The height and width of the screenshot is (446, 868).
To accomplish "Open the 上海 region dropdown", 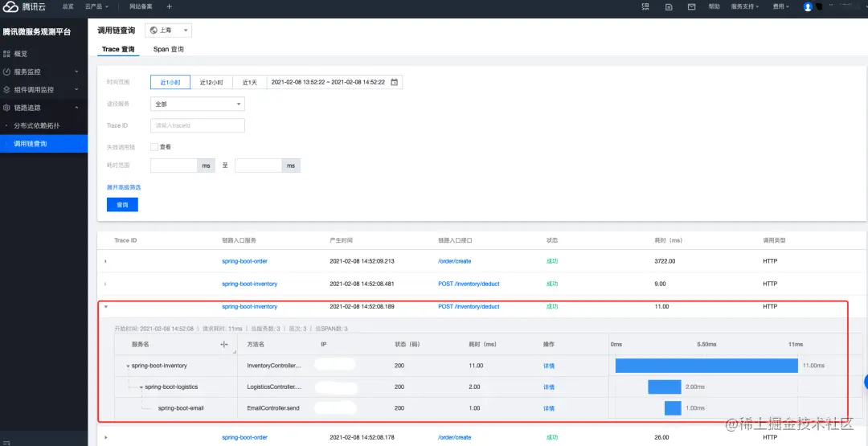I will click(x=168, y=31).
